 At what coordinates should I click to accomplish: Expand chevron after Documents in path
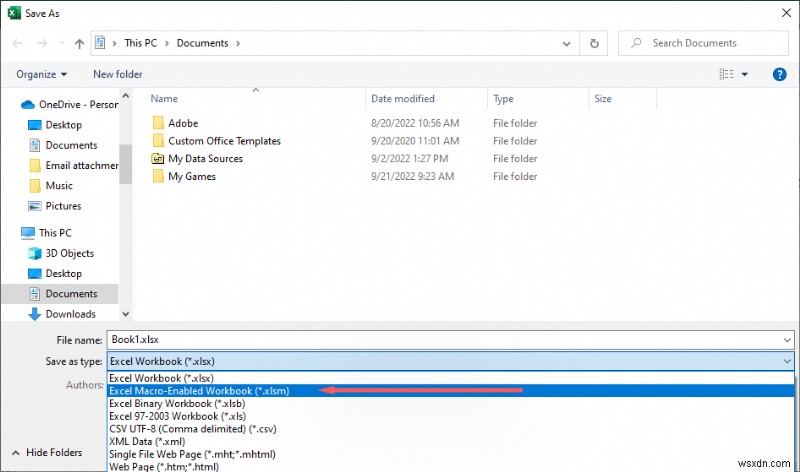[238, 43]
